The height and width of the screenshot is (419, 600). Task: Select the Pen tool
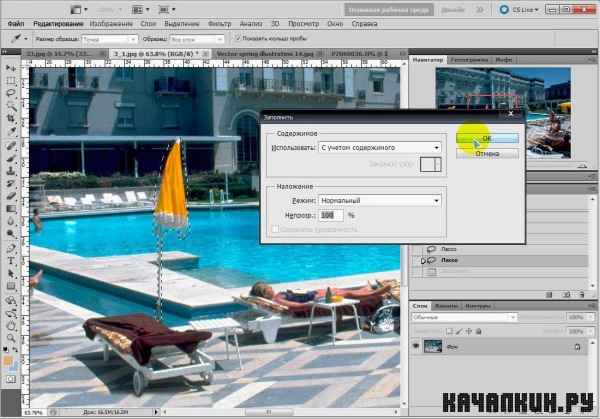(x=11, y=249)
